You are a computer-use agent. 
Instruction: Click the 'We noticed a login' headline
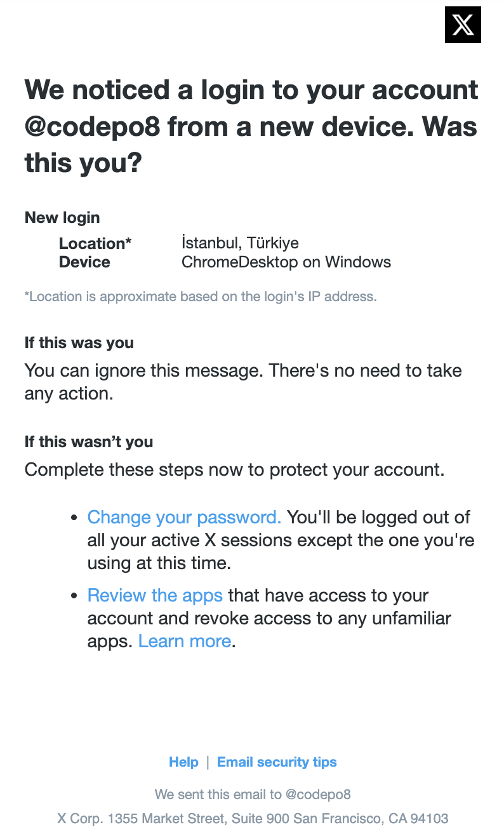[251, 126]
